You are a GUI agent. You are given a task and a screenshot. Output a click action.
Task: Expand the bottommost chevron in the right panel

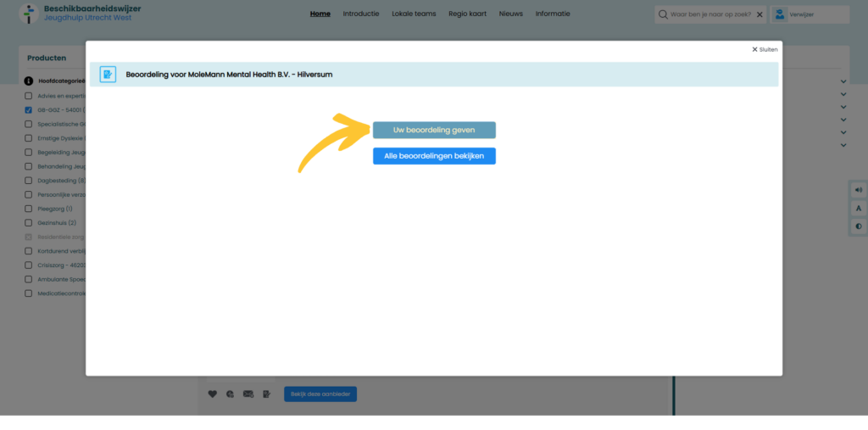click(x=843, y=145)
